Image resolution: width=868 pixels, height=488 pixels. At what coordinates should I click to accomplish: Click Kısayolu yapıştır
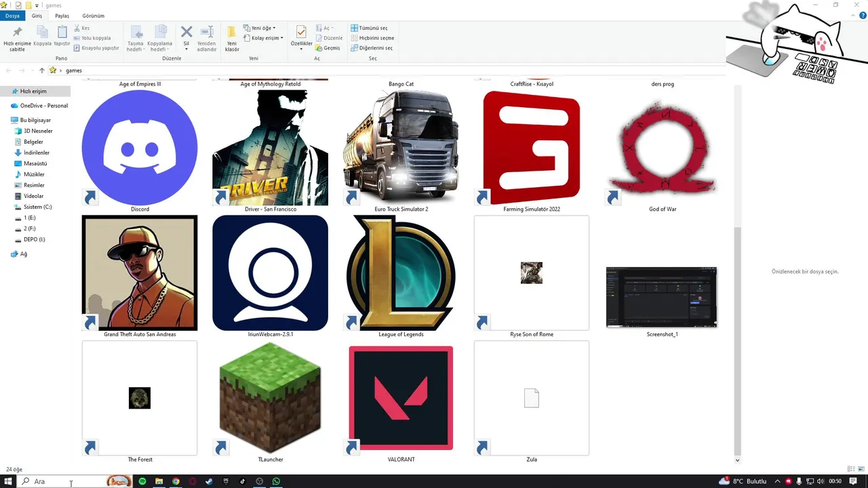(x=96, y=48)
